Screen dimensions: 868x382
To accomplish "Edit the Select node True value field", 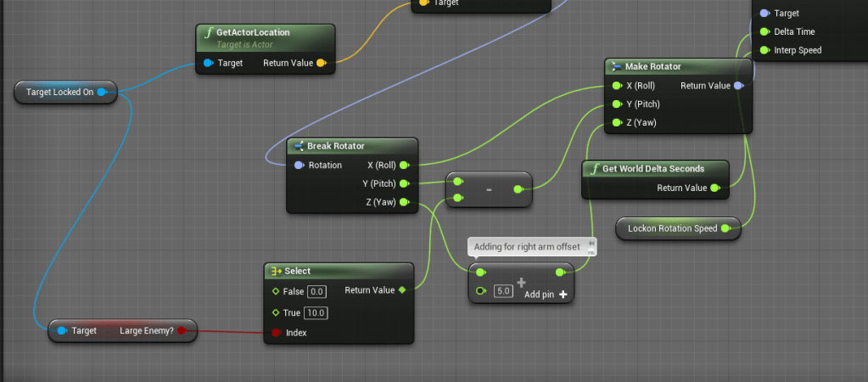I will 316,312.
